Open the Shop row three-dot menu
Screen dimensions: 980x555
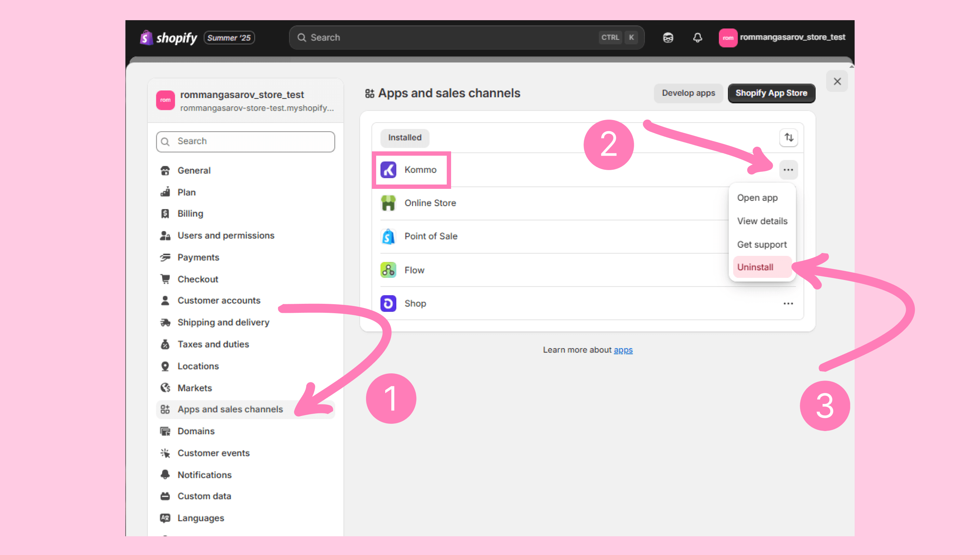click(788, 303)
